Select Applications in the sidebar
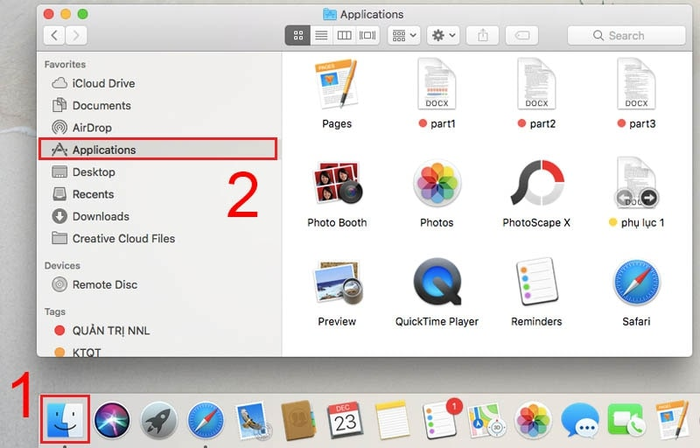Viewport: 700px width, 448px height. pyautogui.click(x=104, y=150)
